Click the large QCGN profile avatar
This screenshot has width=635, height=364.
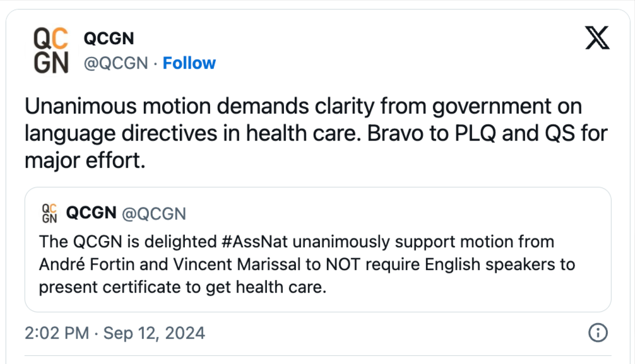coord(50,51)
